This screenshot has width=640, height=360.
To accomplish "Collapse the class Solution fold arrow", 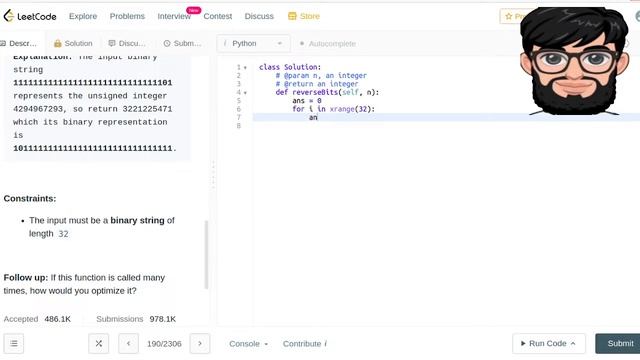I will (x=245, y=68).
